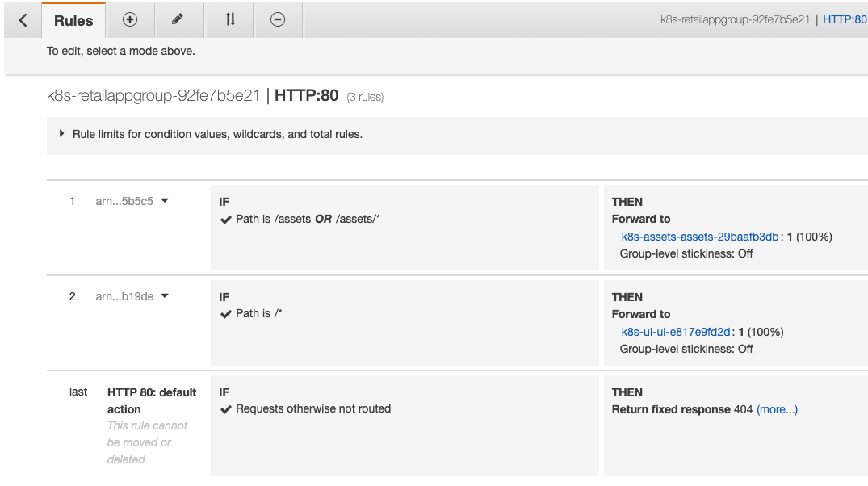Screen dimensions: 868x486
Task: Click rule 2 'Group-level stickiness: Off' text
Action: click(686, 350)
